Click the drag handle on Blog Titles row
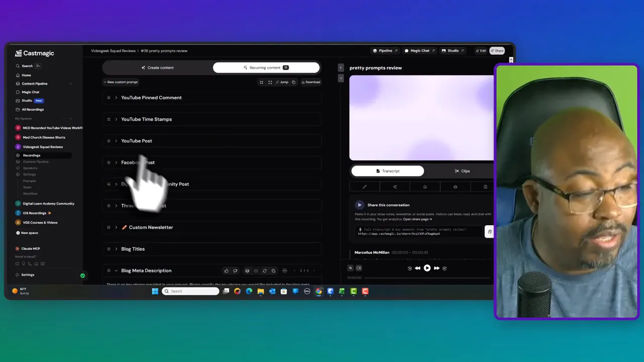 109,249
